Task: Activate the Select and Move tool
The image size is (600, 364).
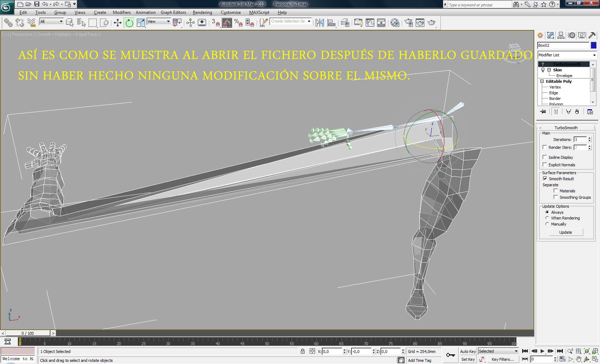Action: 117,23
